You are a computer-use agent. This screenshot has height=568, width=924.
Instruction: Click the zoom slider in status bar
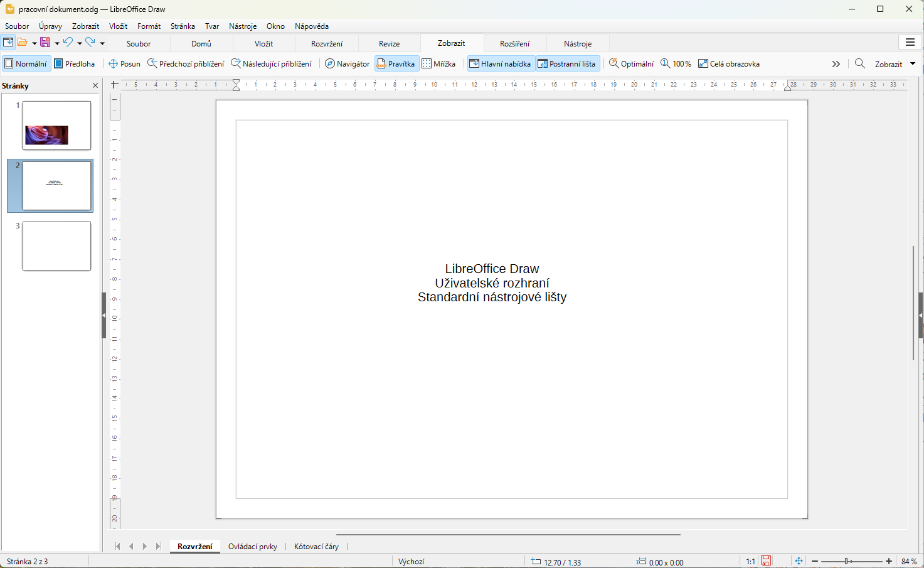852,561
